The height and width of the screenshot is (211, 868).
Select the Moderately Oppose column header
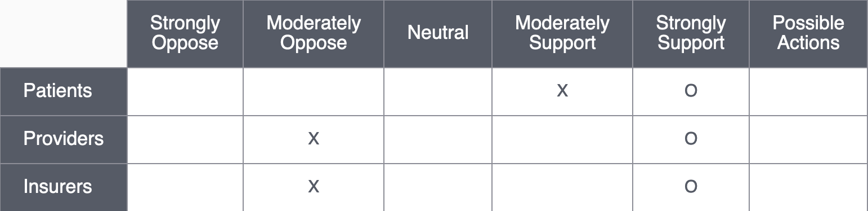314,33
